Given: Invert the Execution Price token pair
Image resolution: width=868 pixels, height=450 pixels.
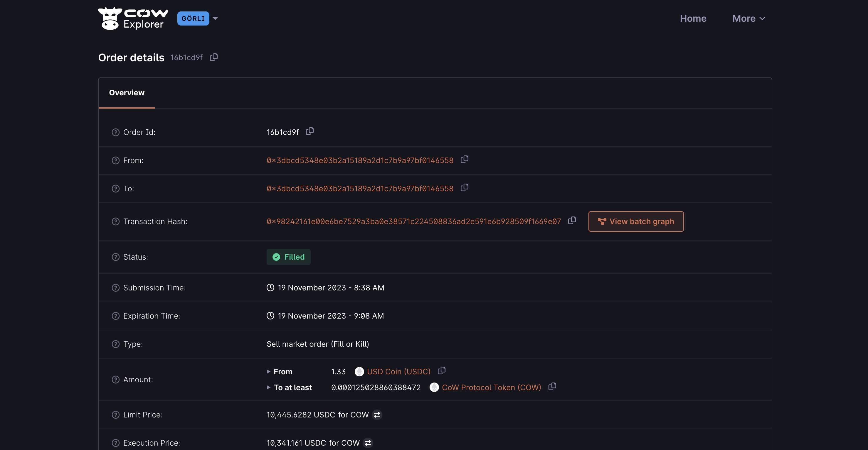Looking at the screenshot, I should [x=368, y=443].
